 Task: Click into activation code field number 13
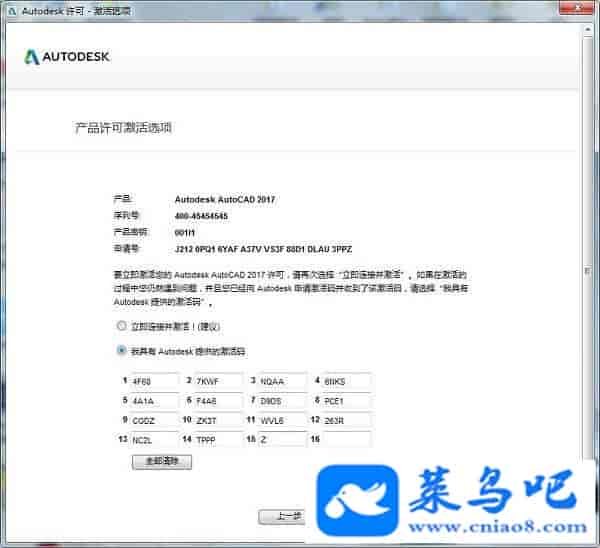point(154,439)
